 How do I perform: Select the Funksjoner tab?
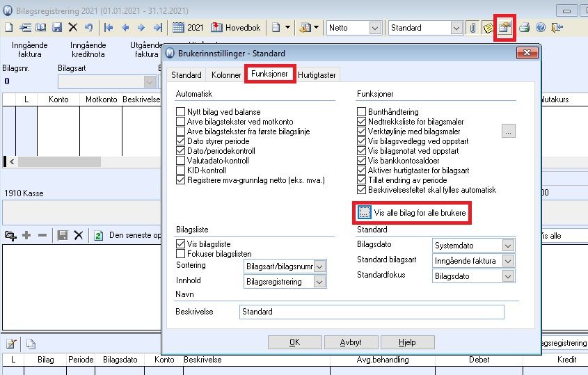pos(269,74)
